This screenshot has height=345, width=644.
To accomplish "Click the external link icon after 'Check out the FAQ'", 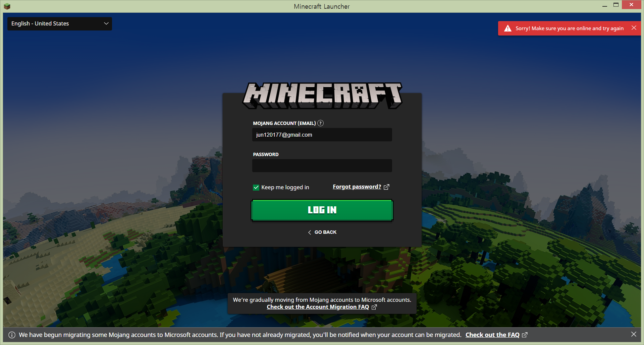I will (525, 335).
